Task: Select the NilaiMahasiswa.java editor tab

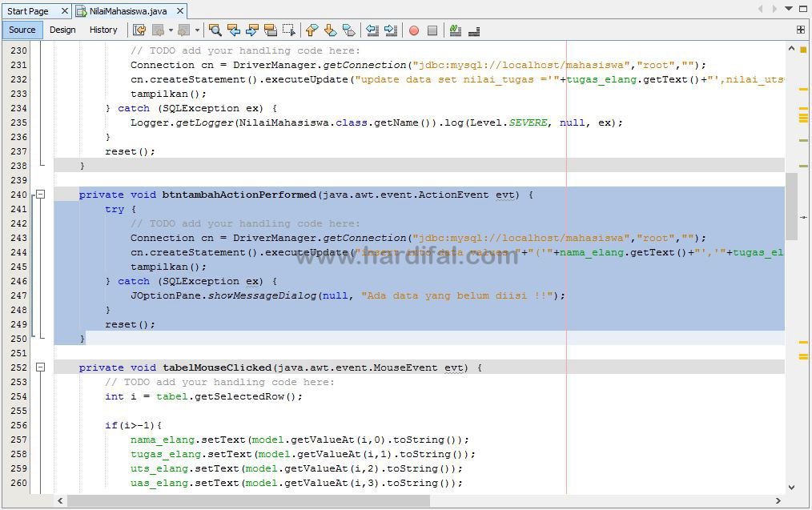Action: (x=128, y=11)
